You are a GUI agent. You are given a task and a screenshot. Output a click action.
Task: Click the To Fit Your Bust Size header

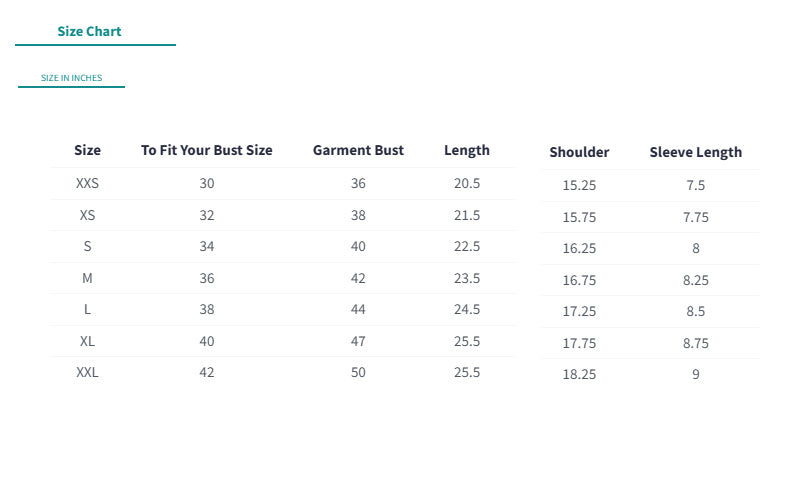click(x=207, y=151)
